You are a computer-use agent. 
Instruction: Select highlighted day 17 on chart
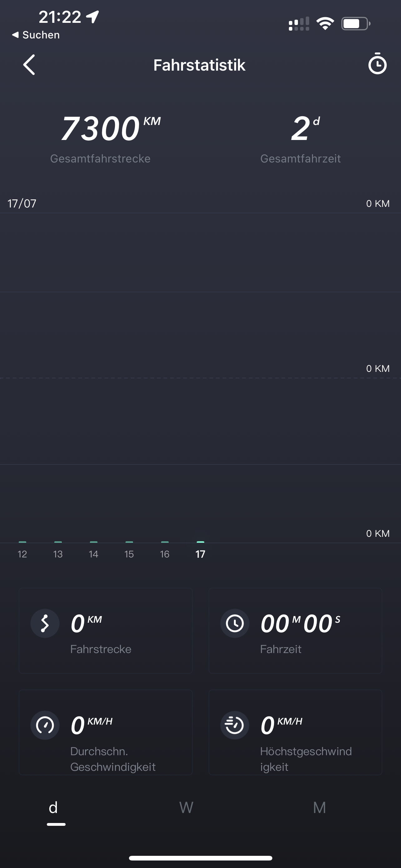point(200,554)
